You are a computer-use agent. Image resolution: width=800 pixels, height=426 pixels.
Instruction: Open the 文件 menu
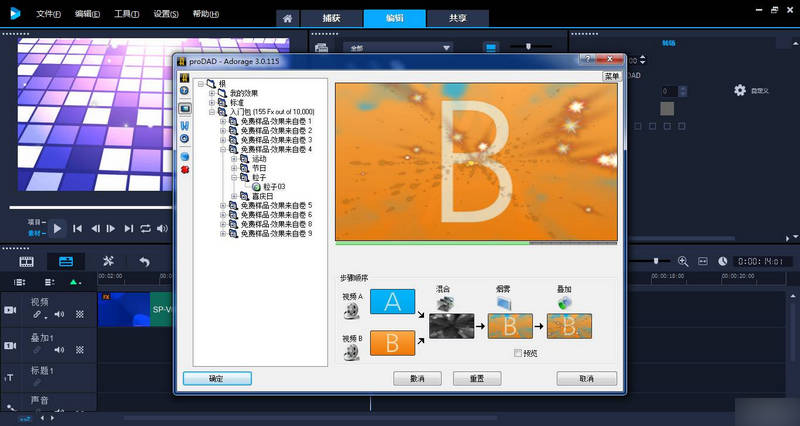point(48,14)
